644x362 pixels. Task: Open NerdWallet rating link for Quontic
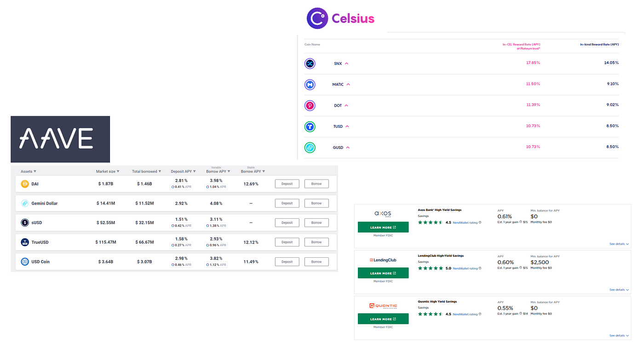click(465, 314)
